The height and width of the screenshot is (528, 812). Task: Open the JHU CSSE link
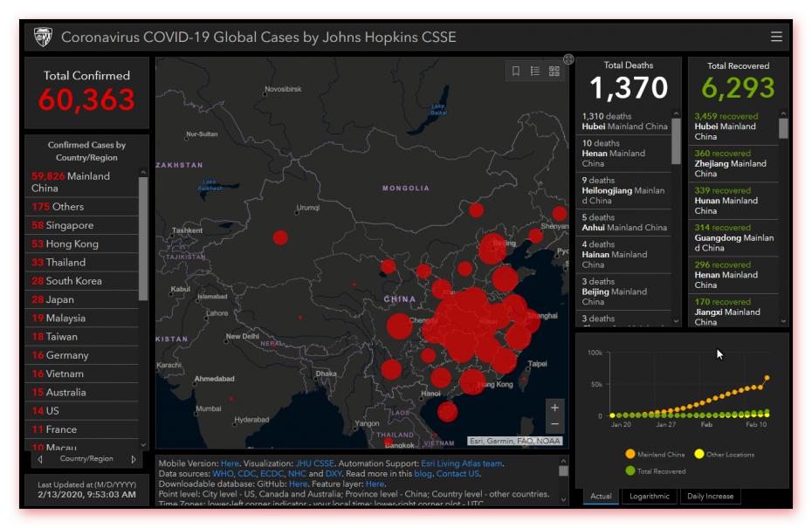(x=315, y=463)
